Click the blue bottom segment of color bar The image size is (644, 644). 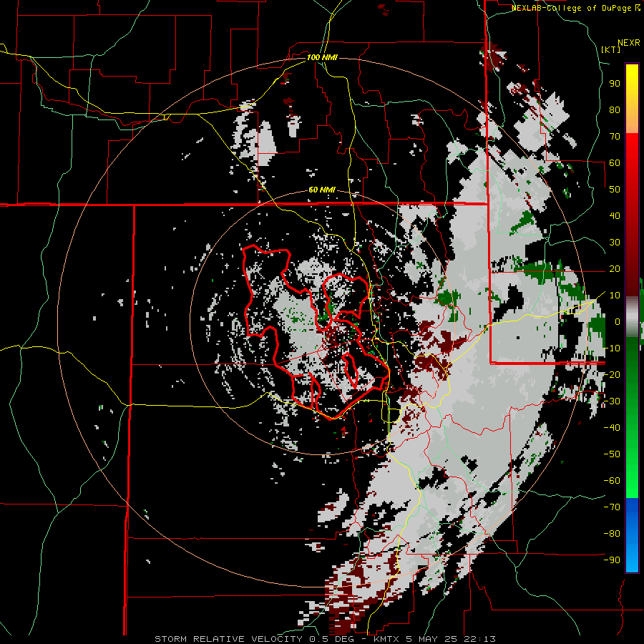coord(632,535)
